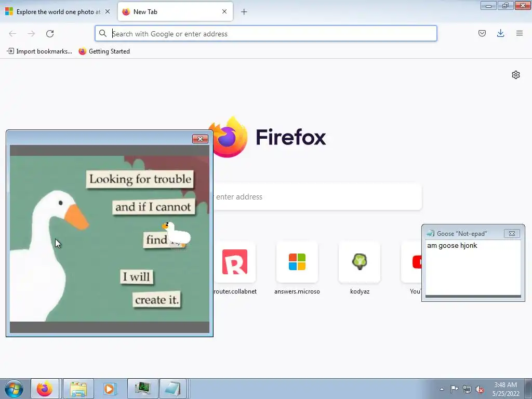Viewport: 532px width, 399px height.
Task: Focus the address bar search field
Action: [x=265, y=34]
